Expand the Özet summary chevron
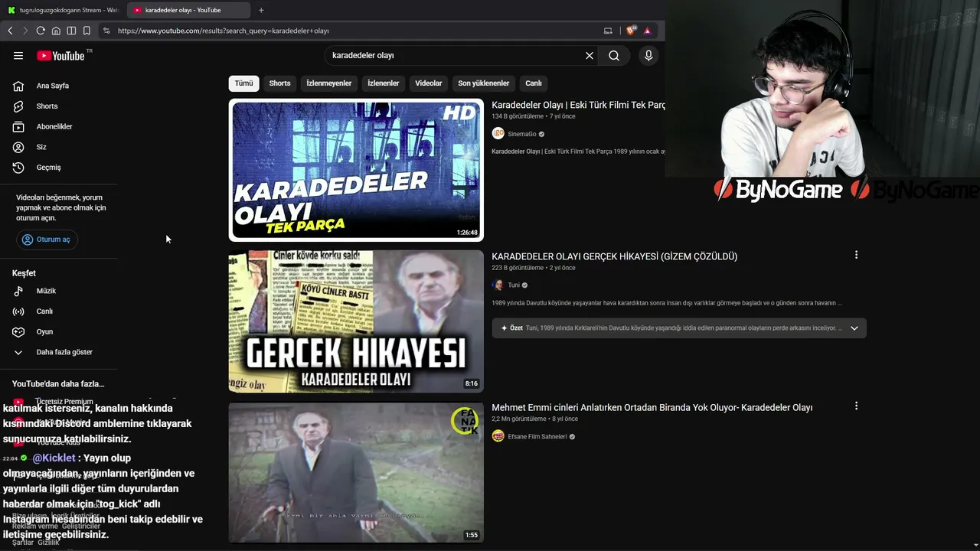Image resolution: width=980 pixels, height=551 pixels. [854, 328]
